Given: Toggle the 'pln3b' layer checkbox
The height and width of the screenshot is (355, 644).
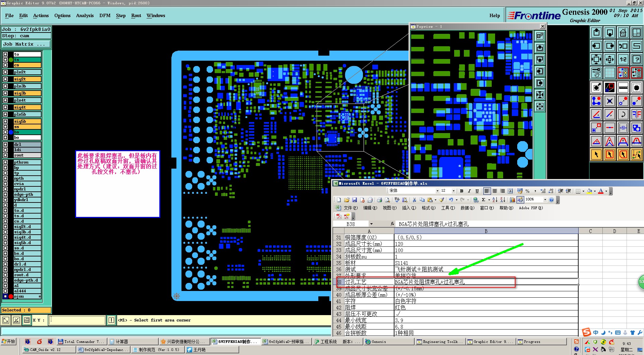Looking at the screenshot, I should (x=5, y=86).
